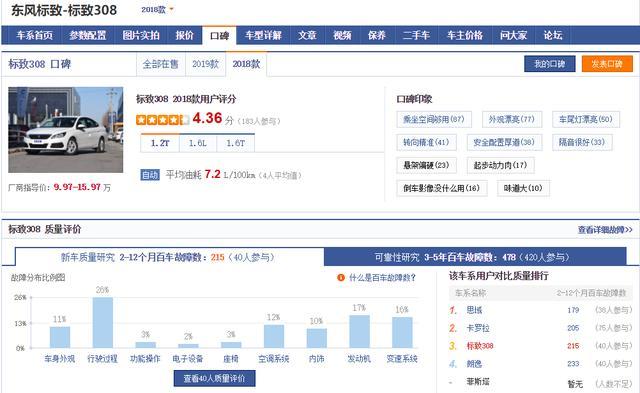This screenshot has width=640, height=393.
Task: Click the 倒车影像没什么用(16) tag
Action: (x=442, y=188)
